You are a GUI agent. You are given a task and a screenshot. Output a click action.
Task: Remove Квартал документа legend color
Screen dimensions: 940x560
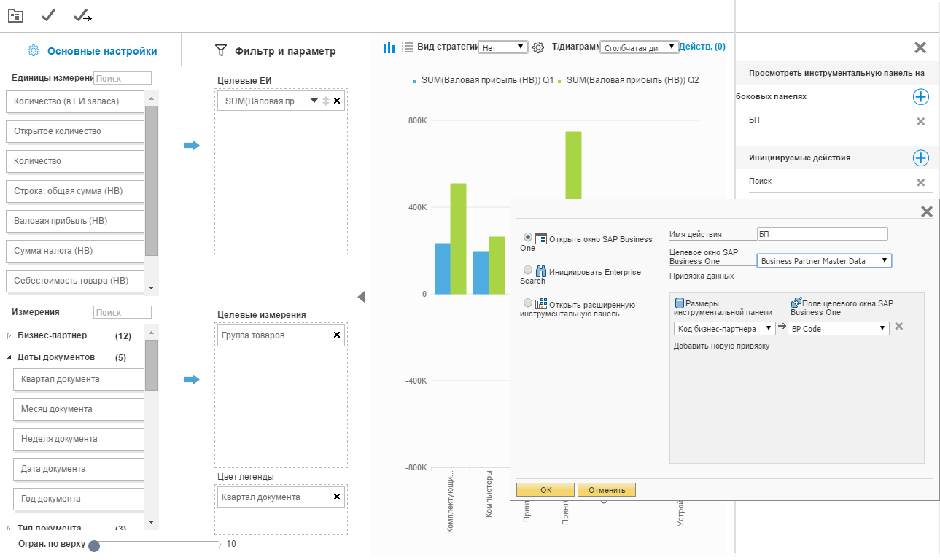(337, 497)
